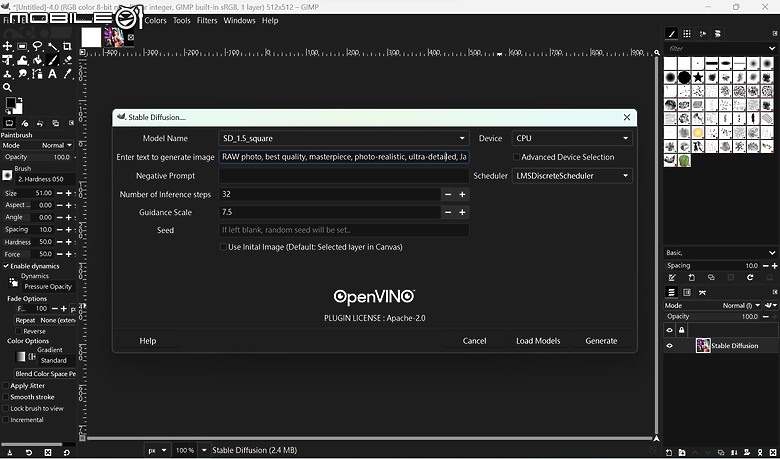Hide the Stable Diffusion layer
Image resolution: width=780 pixels, height=459 pixels.
click(670, 346)
